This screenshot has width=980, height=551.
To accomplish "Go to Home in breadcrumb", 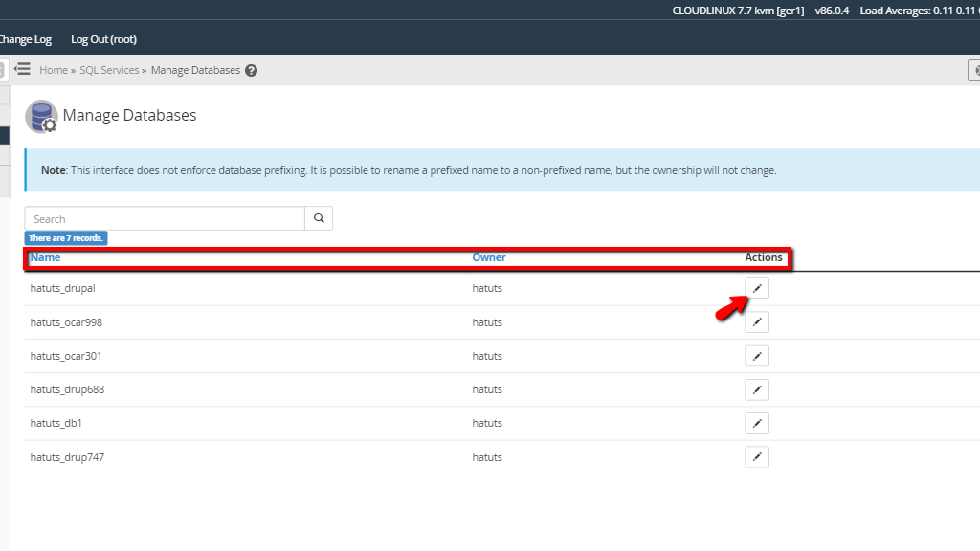I will (x=54, y=70).
